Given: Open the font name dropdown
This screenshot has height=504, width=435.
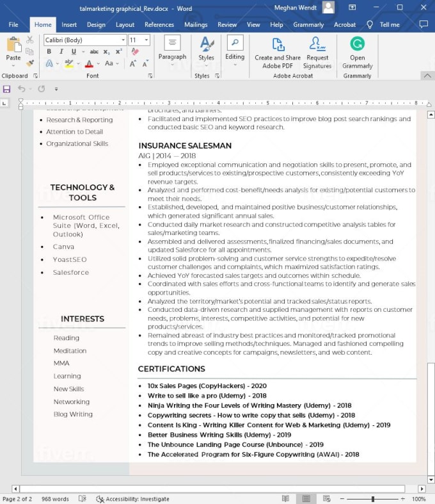Looking at the screenshot, I should [x=123, y=40].
